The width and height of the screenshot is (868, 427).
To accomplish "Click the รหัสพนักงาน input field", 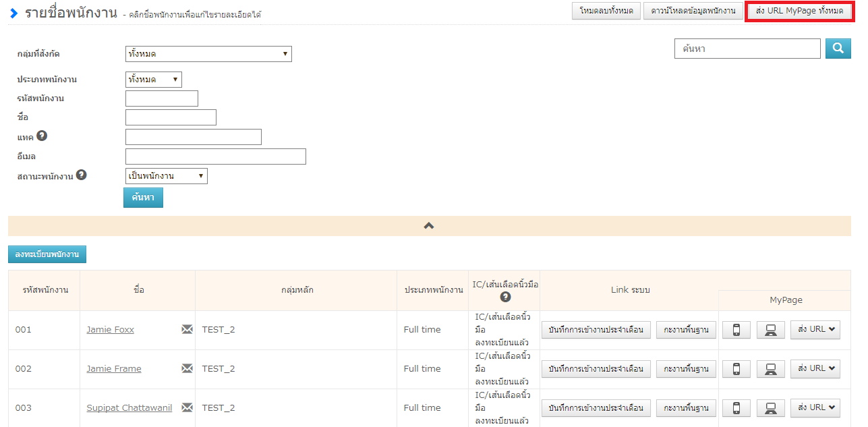I will (x=162, y=98).
